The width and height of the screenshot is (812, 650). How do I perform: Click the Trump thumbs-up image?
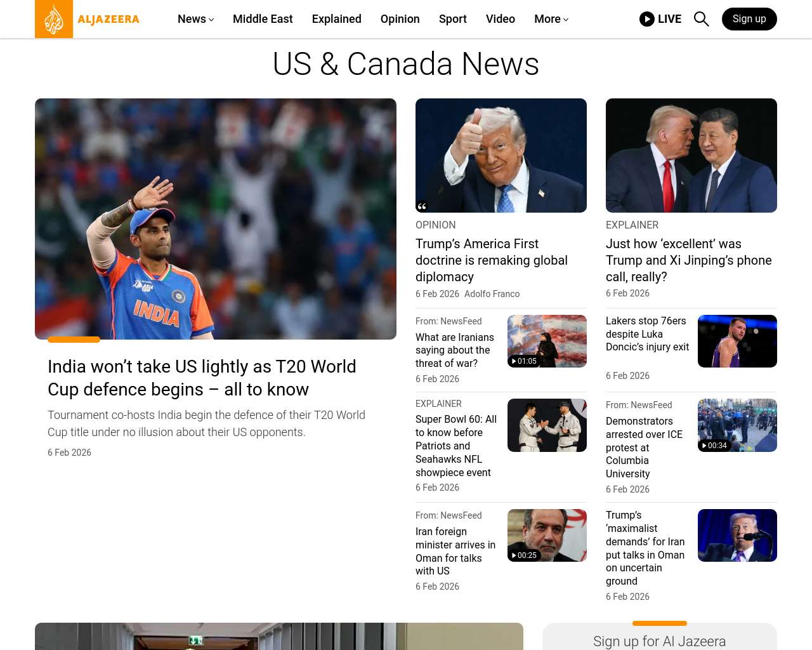click(x=501, y=156)
